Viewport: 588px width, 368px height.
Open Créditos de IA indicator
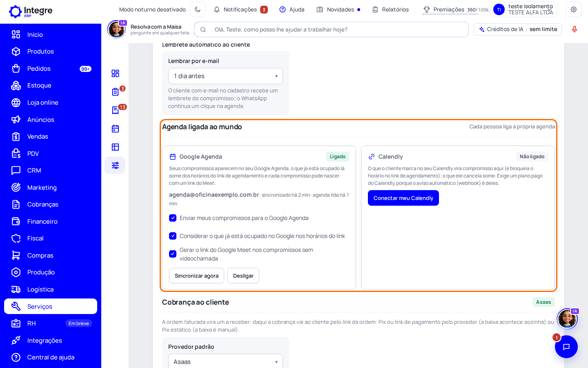click(518, 29)
